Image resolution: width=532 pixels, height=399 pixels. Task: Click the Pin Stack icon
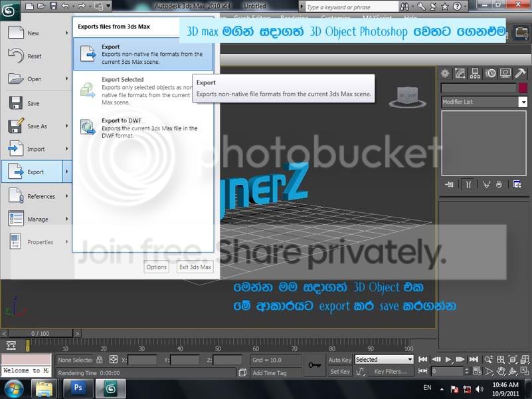[449, 184]
